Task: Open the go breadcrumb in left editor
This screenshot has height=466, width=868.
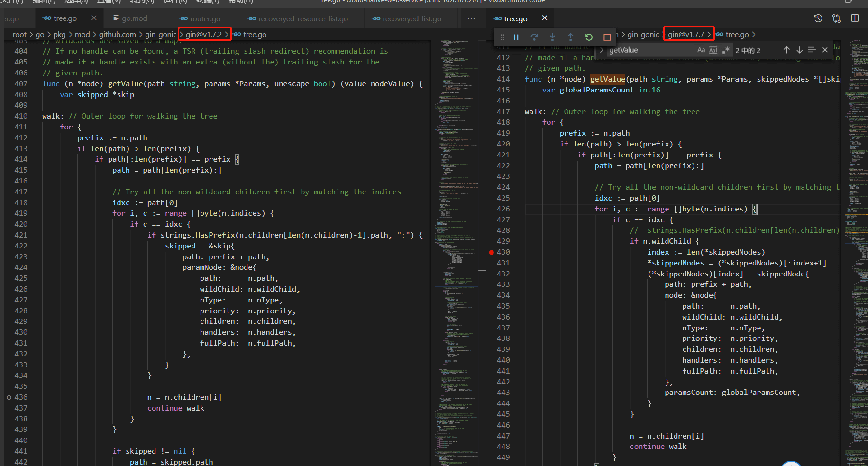Action: (40, 35)
